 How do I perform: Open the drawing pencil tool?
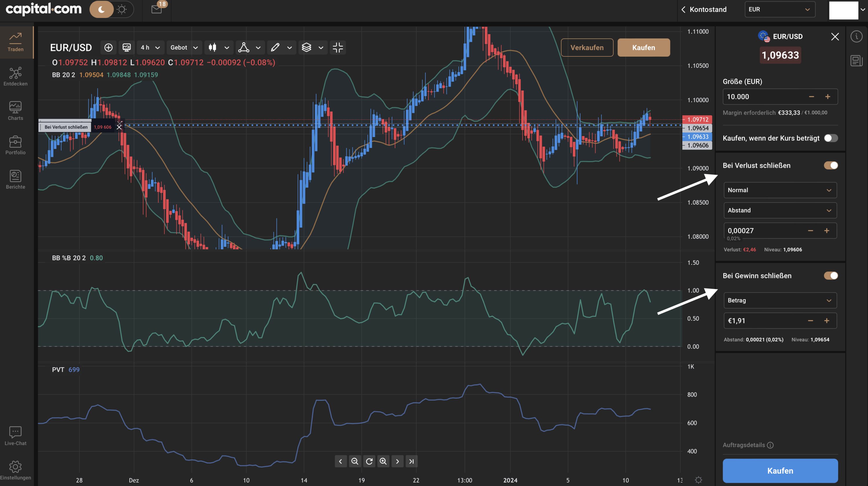coord(275,47)
